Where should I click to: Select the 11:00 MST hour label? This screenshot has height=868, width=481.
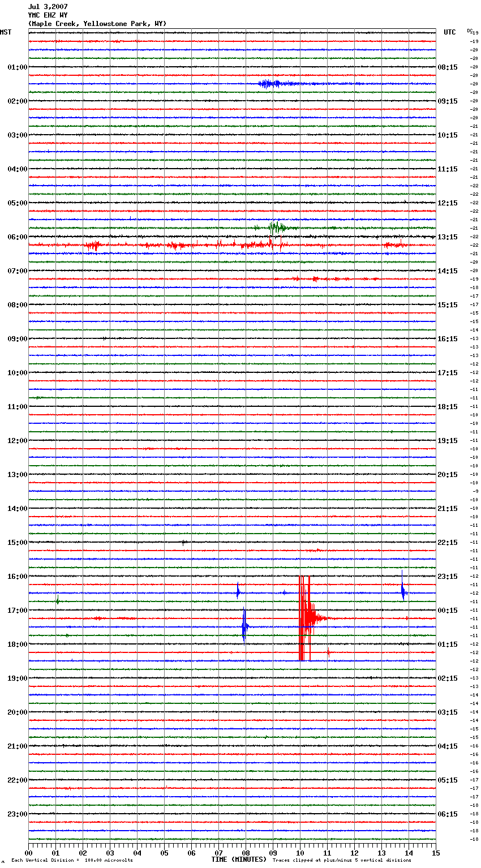coord(18,407)
